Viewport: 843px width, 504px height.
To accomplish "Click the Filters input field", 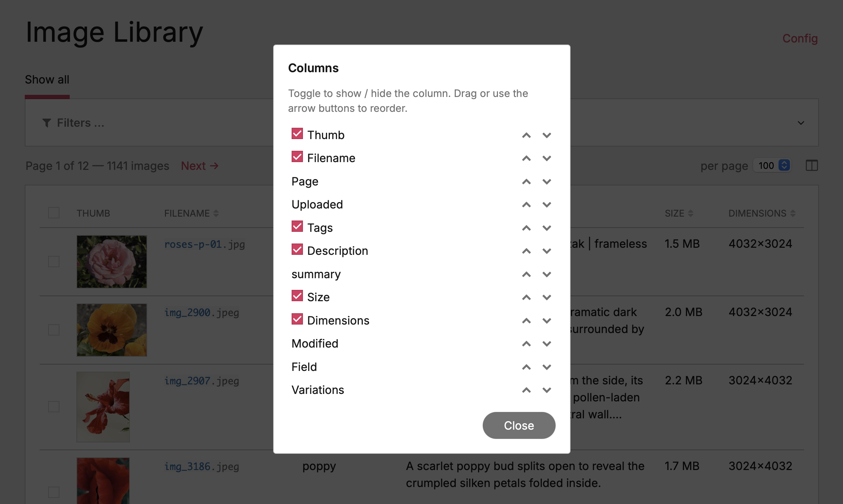I will pos(421,122).
